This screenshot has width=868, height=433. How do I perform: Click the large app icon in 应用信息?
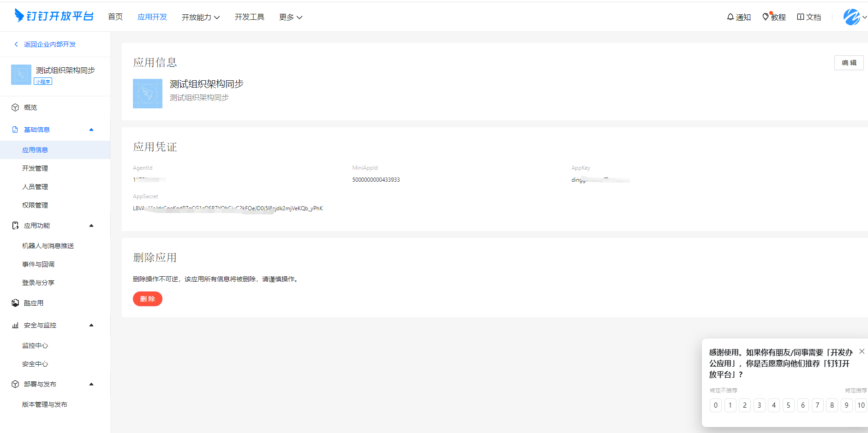148,94
